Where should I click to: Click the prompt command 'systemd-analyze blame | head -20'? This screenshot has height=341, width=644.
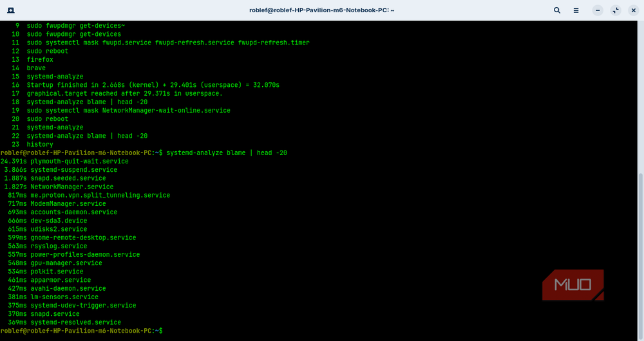pos(227,152)
